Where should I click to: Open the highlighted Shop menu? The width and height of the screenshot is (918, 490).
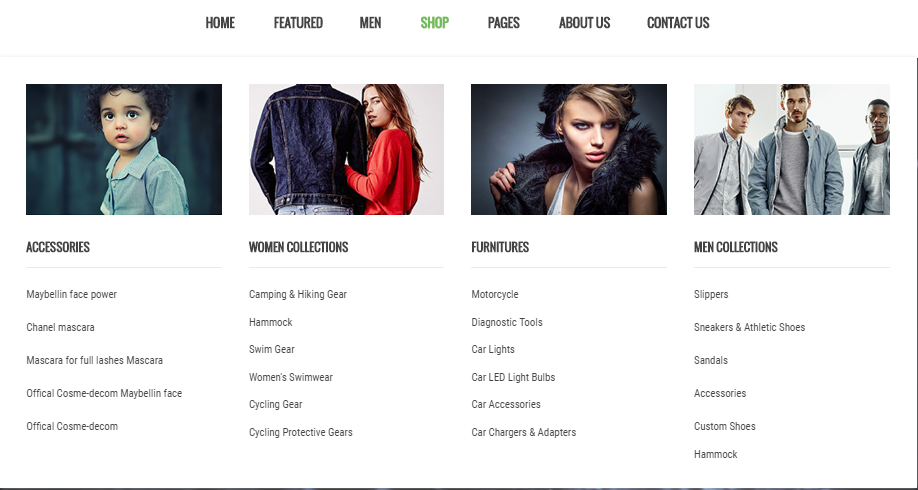point(434,23)
